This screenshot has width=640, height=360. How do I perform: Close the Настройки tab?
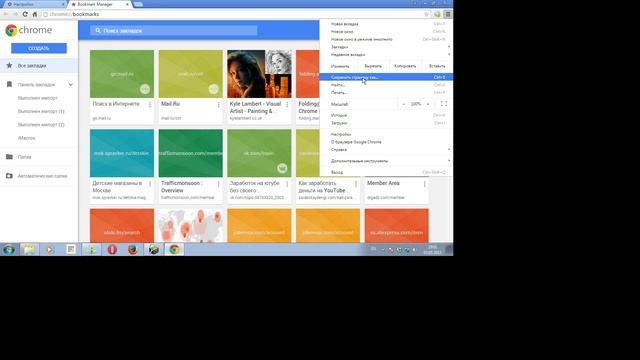[63, 4]
